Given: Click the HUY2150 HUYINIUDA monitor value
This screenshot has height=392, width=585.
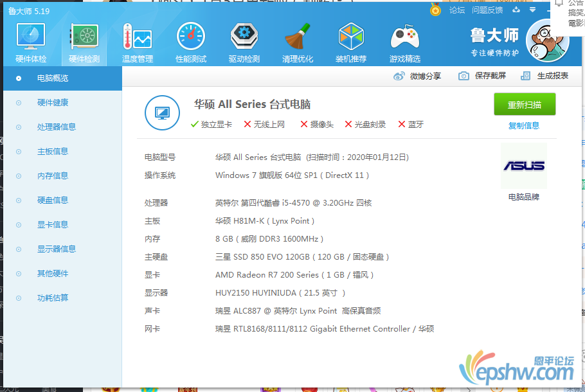Looking at the screenshot, I should click(280, 293).
